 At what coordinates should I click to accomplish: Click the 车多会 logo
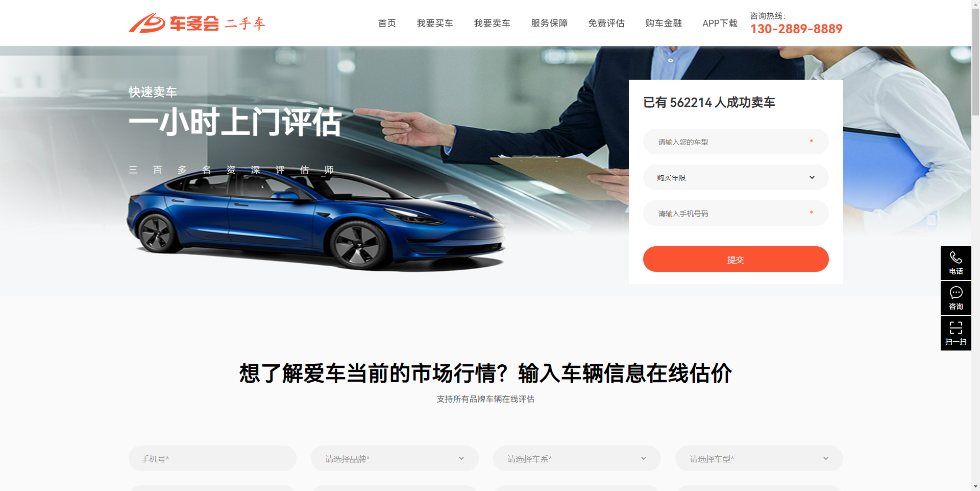coord(197,24)
